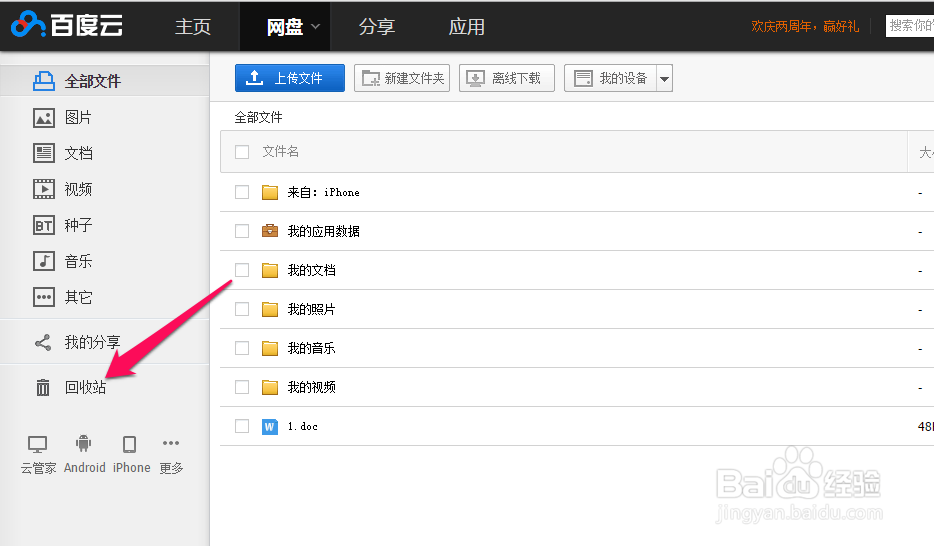Open the folder name 来自：iPhone
Screen dimensions: 934x546
(x=323, y=192)
